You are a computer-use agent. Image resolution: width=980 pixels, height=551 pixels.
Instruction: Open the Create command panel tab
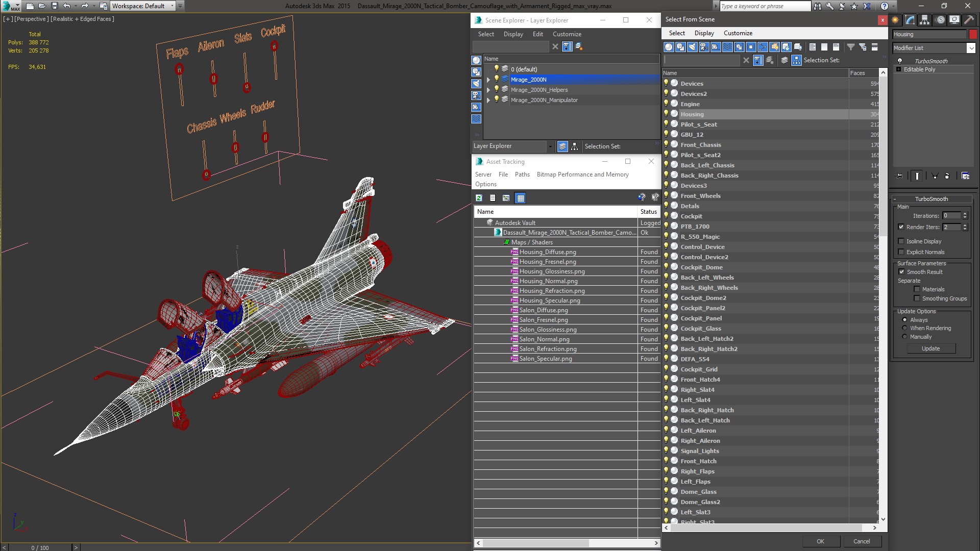(x=895, y=20)
